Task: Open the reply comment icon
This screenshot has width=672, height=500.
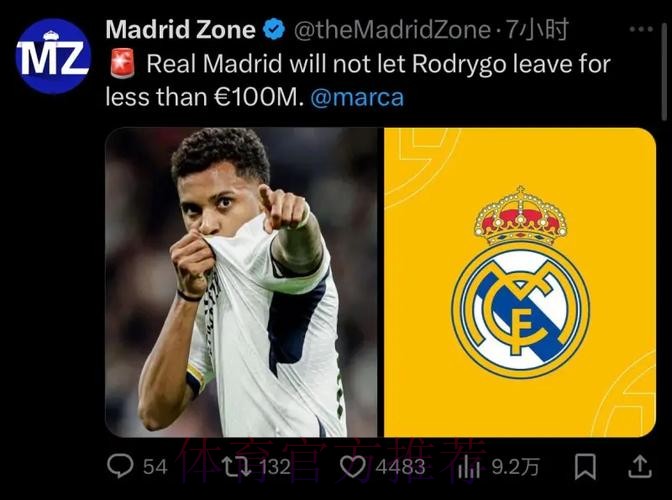Action: 120,466
